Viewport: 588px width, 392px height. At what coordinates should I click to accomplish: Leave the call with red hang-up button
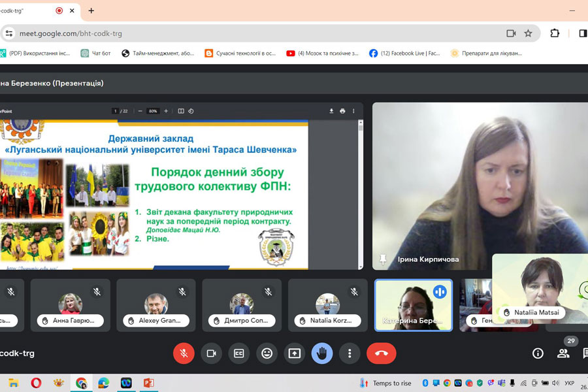click(382, 353)
